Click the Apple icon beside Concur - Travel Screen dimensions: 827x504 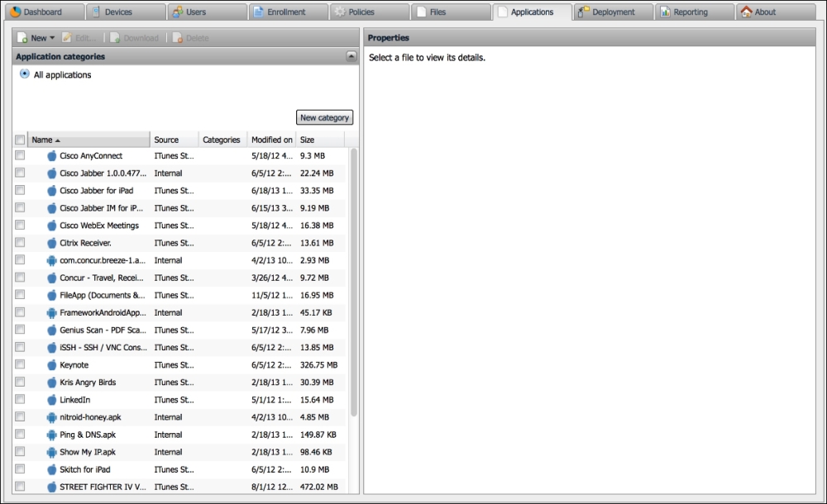pyautogui.click(x=51, y=278)
